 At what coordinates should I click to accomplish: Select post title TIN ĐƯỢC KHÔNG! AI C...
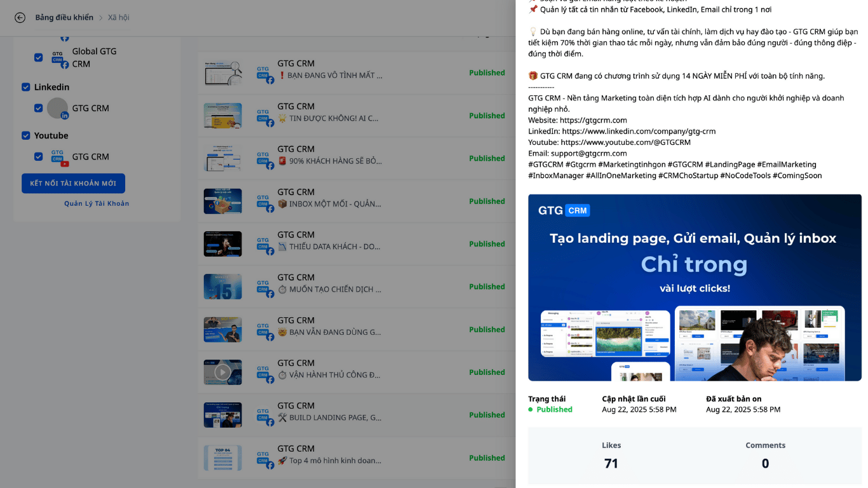click(328, 118)
